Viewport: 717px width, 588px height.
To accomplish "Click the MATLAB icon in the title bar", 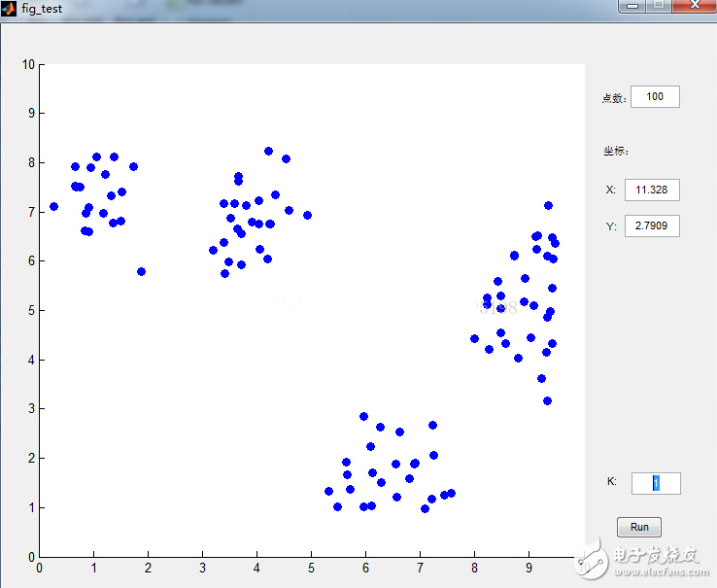I will tap(9, 8).
